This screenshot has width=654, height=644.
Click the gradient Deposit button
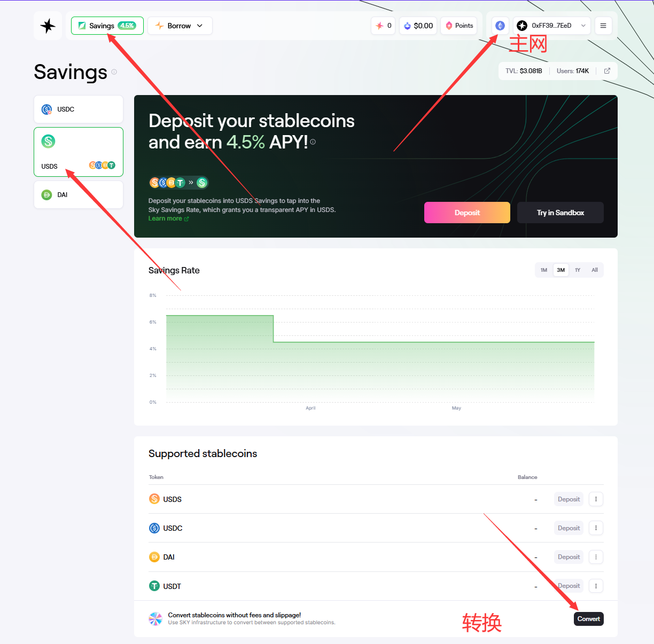467,213
